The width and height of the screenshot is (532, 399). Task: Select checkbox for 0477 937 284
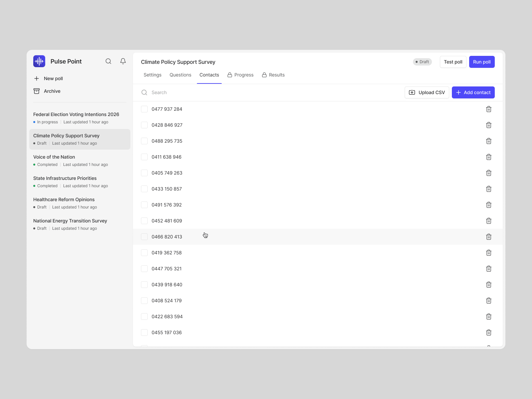144,109
